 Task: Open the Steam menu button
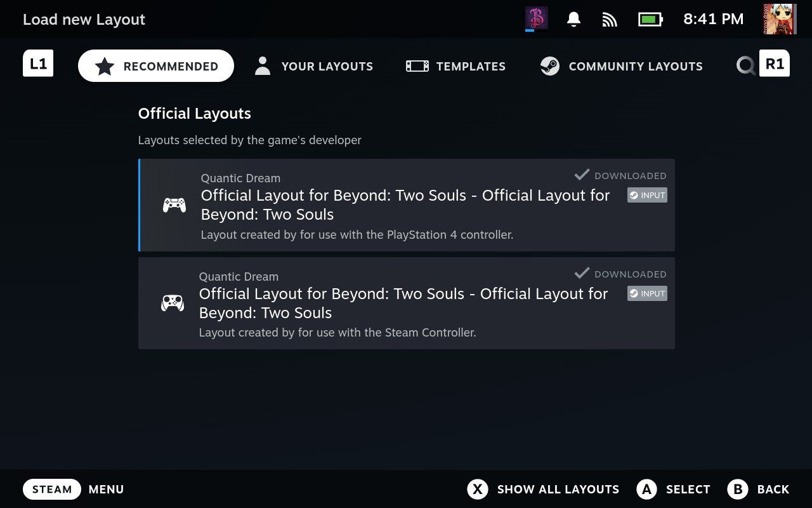tap(52, 489)
